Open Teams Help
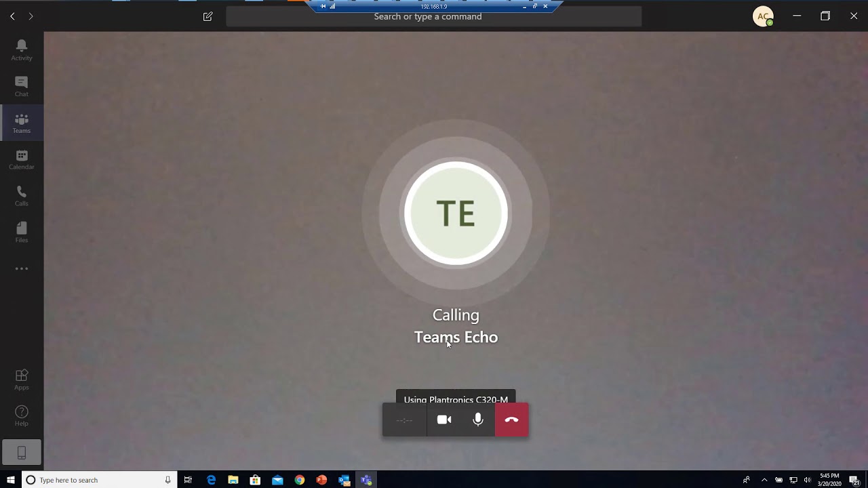 coord(22,416)
